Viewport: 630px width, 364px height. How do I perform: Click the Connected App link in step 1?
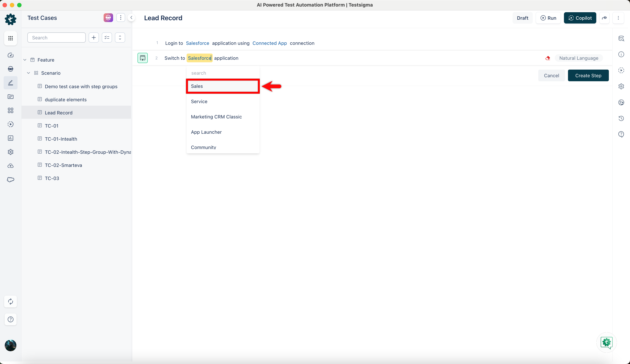[x=270, y=43]
